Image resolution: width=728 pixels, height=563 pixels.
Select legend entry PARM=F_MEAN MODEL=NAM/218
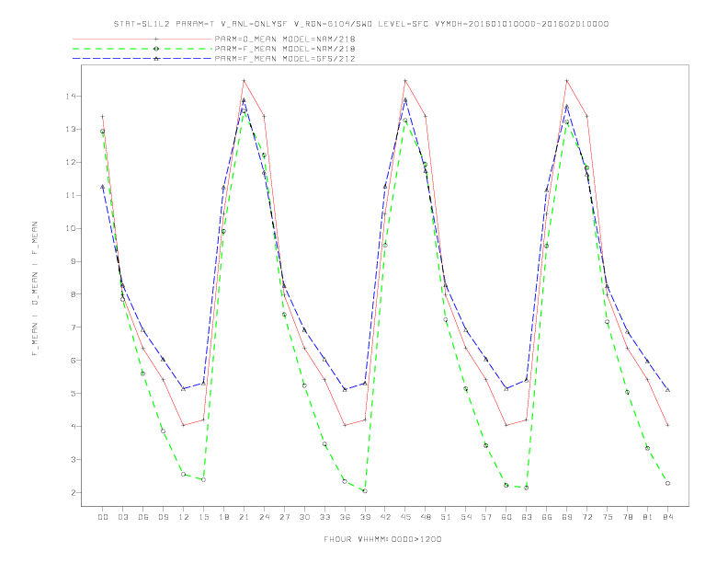click(285, 49)
